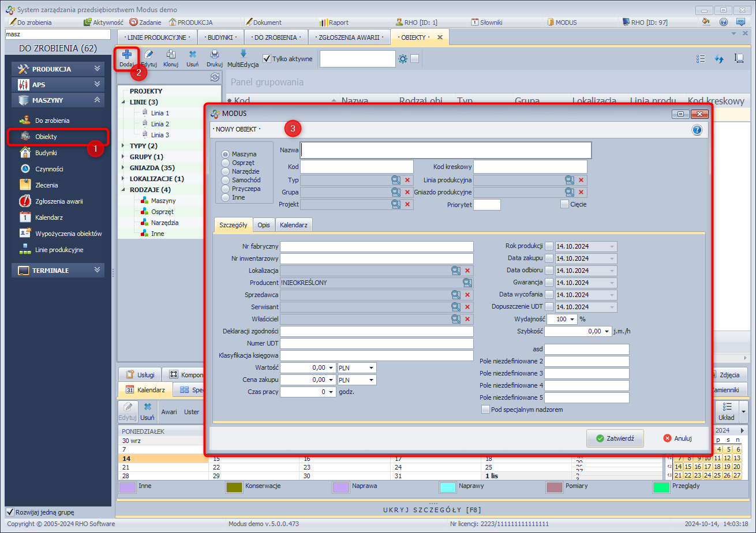Toggle the Tylko aktywne checkbox

[267, 59]
